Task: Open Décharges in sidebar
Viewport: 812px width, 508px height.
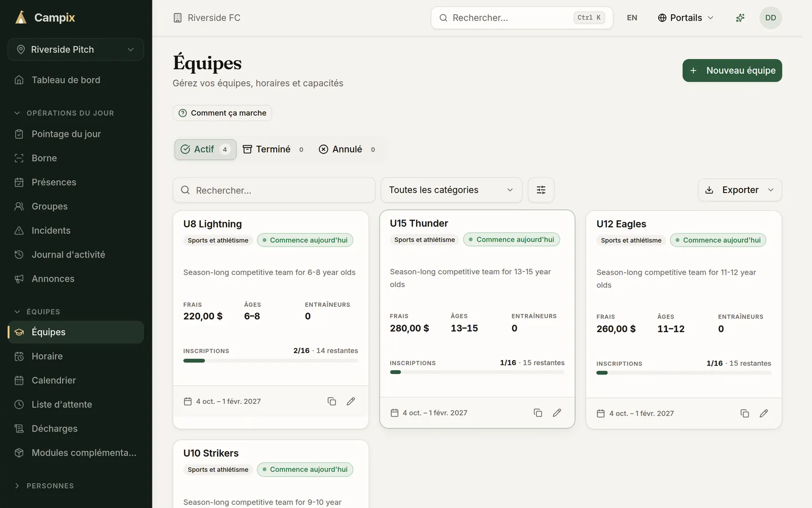Action: tap(76, 429)
